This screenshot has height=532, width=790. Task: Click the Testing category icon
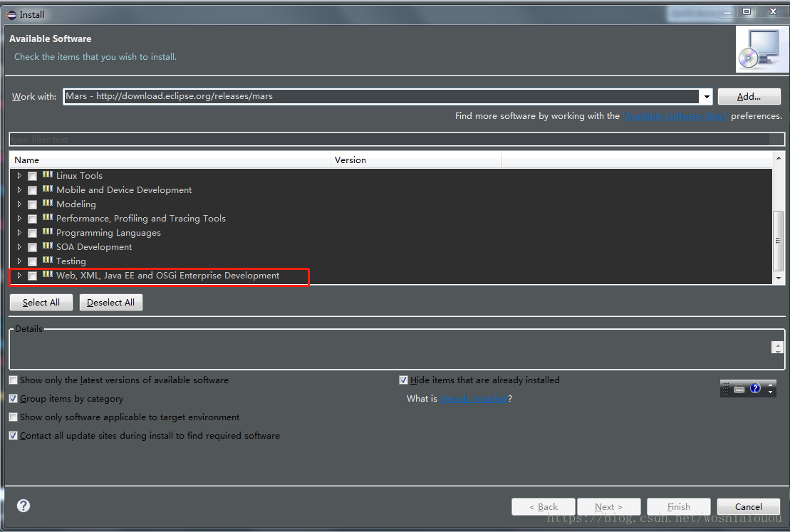[x=48, y=260]
